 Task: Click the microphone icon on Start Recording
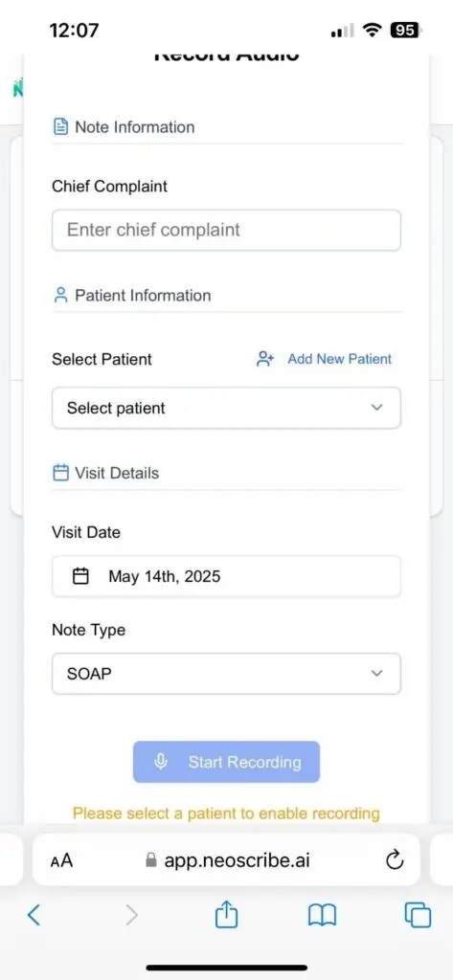click(161, 762)
